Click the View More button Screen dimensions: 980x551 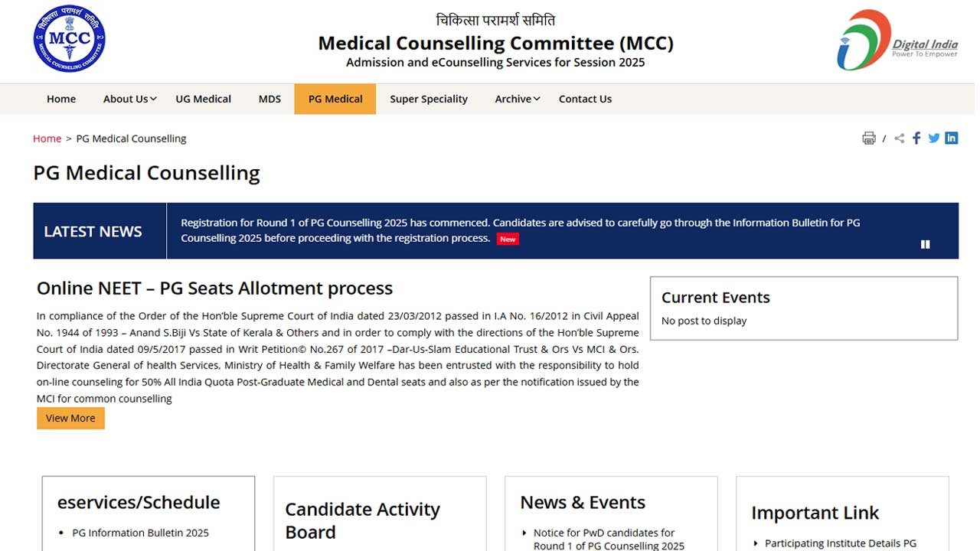click(x=70, y=418)
